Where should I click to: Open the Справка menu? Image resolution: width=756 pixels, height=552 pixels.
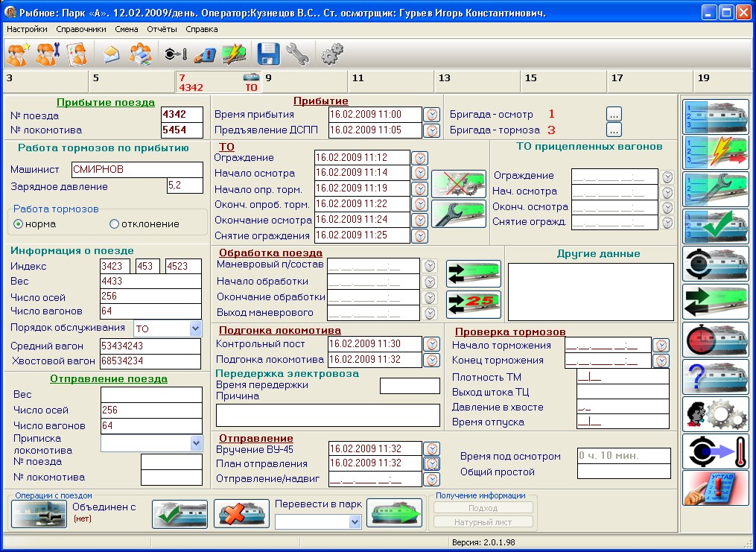click(202, 29)
